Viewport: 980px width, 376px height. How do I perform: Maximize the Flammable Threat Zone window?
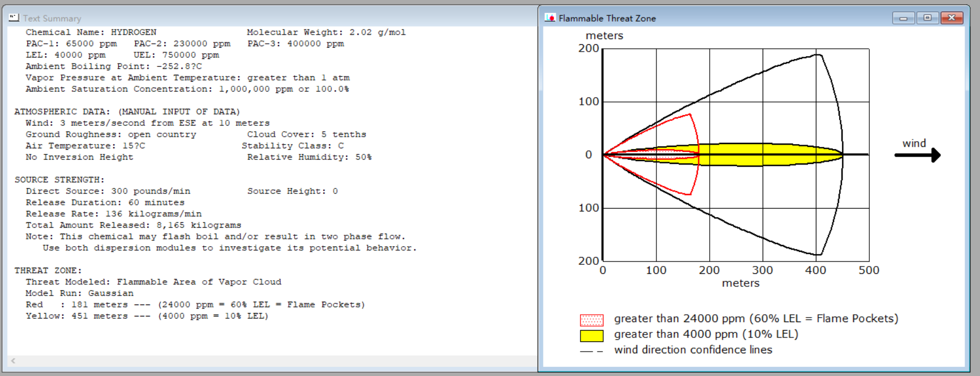[x=928, y=18]
